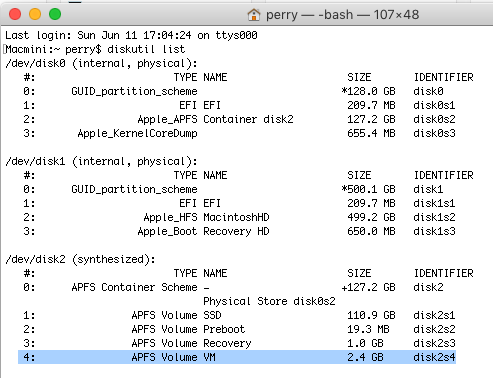Screen dimensions: 493x378
Task: Click the disk0s2 identifier text
Action: point(434,119)
